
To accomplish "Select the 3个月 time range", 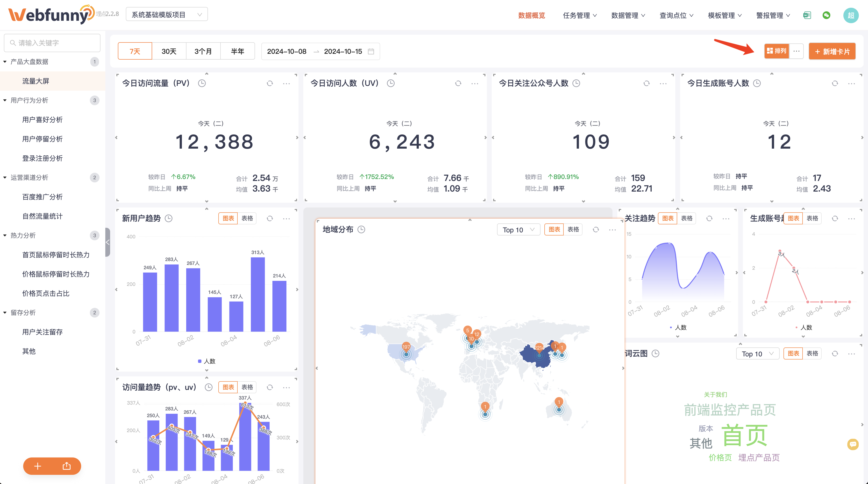I will [x=203, y=51].
